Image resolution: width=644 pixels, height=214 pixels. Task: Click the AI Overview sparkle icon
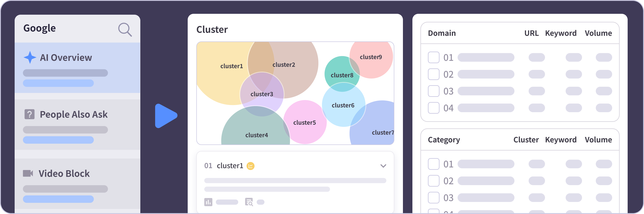30,57
